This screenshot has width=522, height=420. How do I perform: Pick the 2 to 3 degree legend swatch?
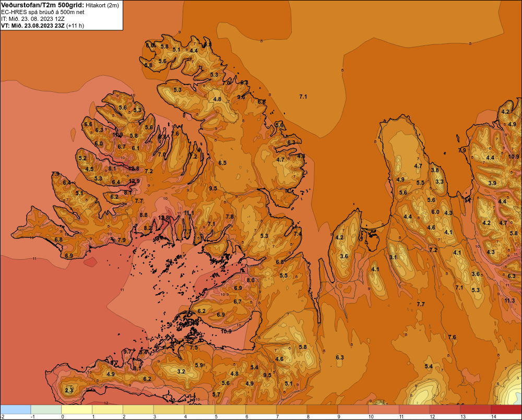pos(138,410)
